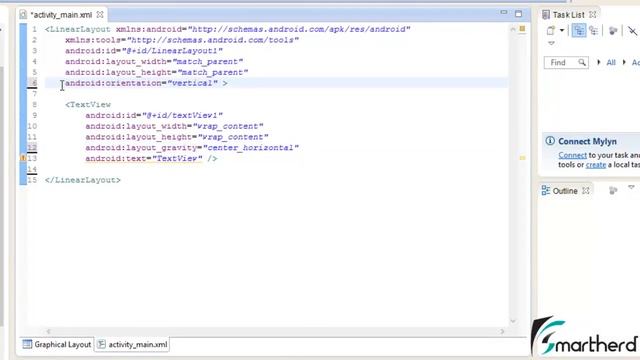
Task: Click the horizontal scrollbar left arrow
Action: tap(49, 331)
